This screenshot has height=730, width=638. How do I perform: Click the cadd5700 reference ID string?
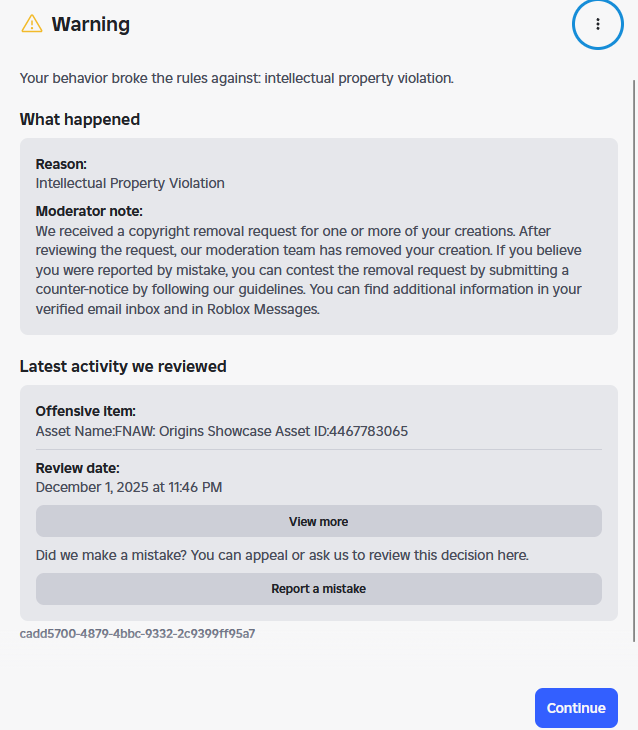point(137,633)
